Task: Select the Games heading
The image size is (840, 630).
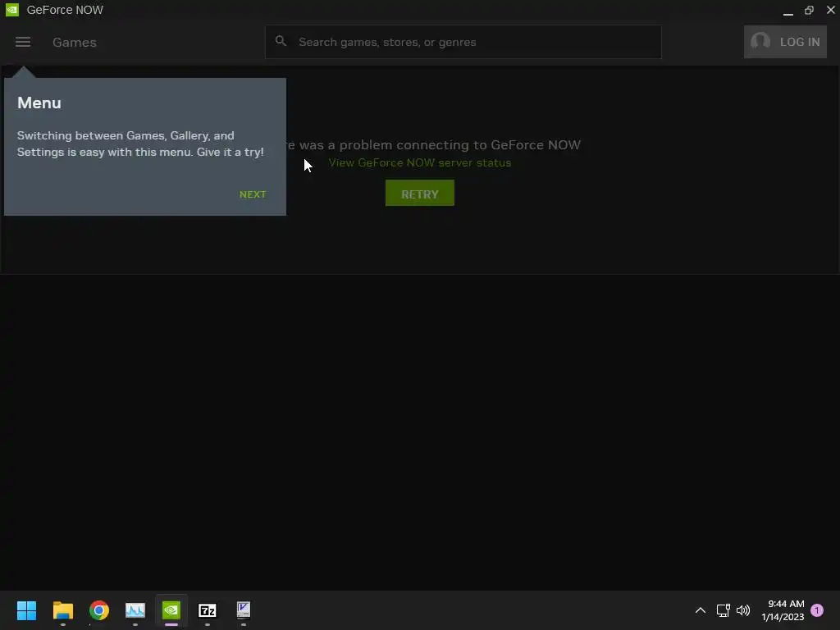Action: [75, 43]
